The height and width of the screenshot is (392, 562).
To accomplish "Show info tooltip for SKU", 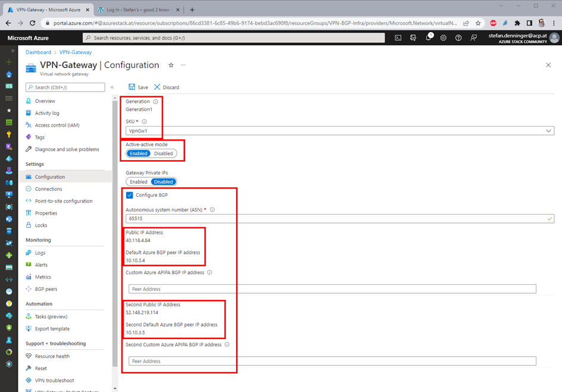I will 144,121.
